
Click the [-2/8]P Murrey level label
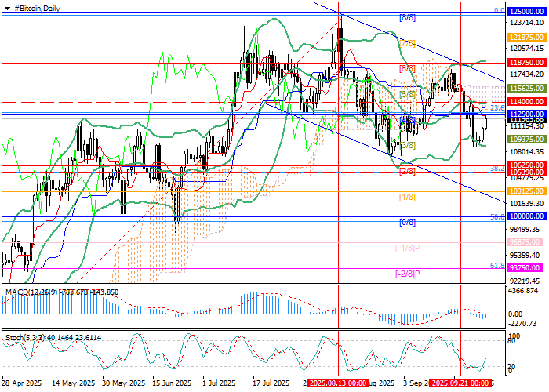point(407,274)
